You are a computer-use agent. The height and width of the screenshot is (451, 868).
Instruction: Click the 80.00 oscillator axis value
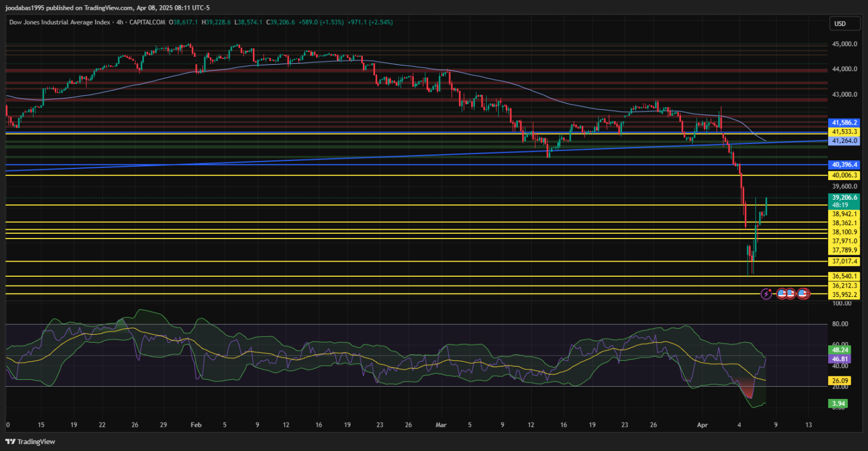(x=840, y=324)
